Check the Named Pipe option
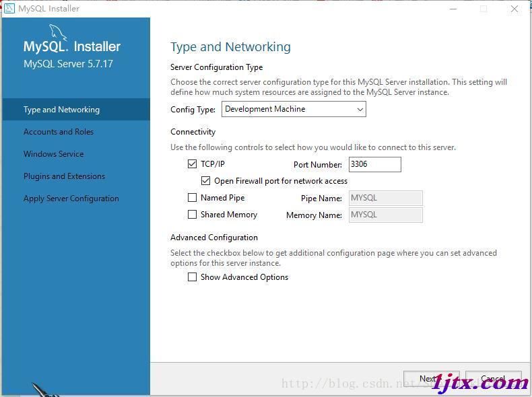The height and width of the screenshot is (397, 532). [x=192, y=197]
